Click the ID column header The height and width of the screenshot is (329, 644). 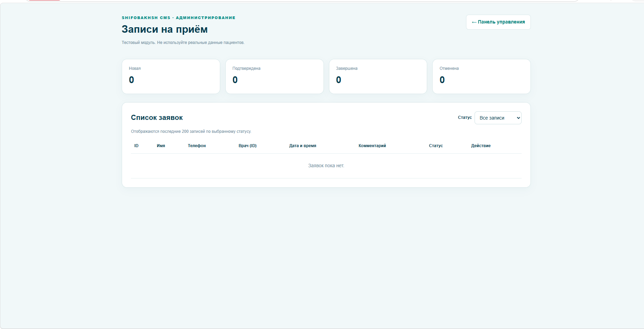(136, 146)
